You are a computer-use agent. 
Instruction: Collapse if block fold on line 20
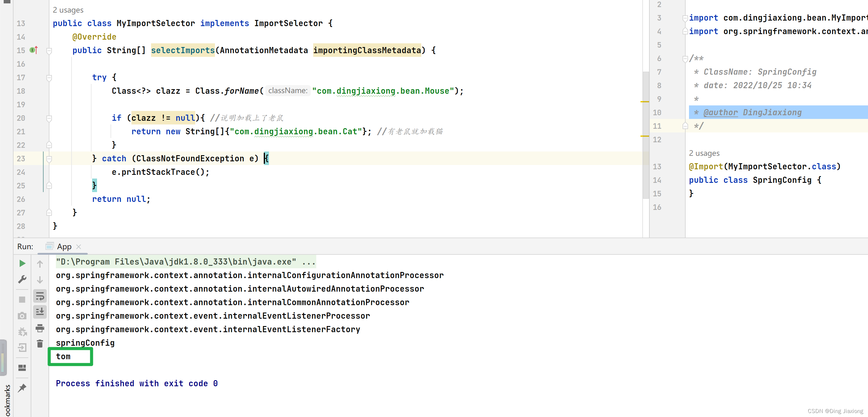click(x=49, y=118)
